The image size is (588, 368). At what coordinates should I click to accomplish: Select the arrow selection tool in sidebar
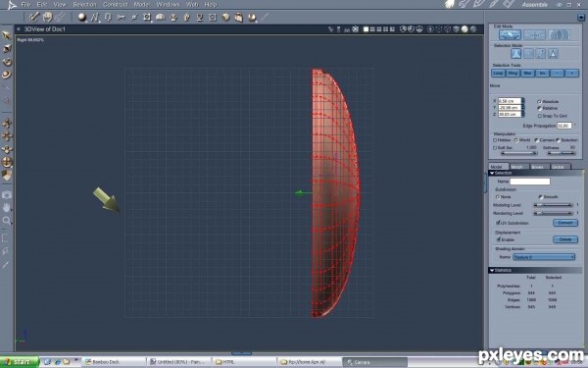tap(7, 35)
